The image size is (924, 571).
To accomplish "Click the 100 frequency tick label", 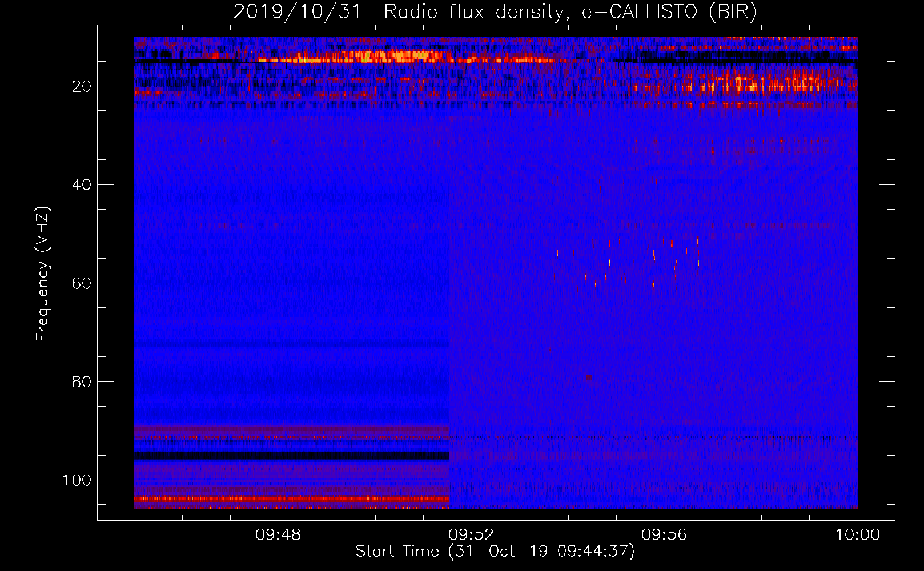I will 77,480.
